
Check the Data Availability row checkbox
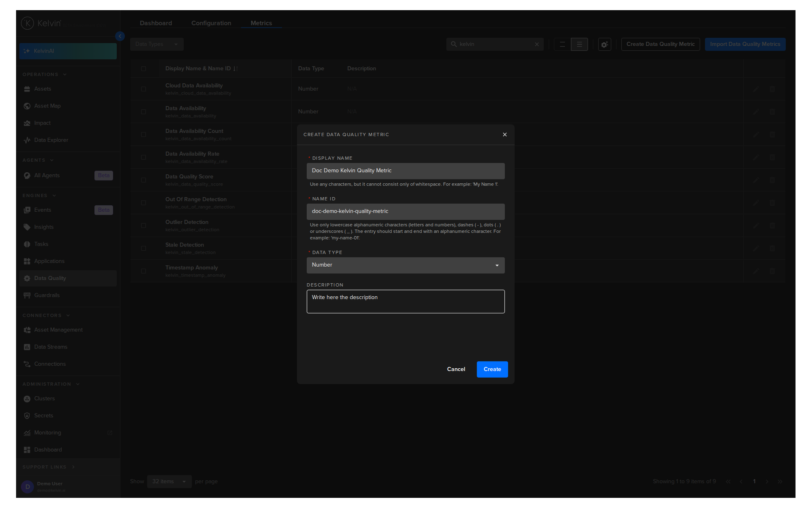(143, 112)
